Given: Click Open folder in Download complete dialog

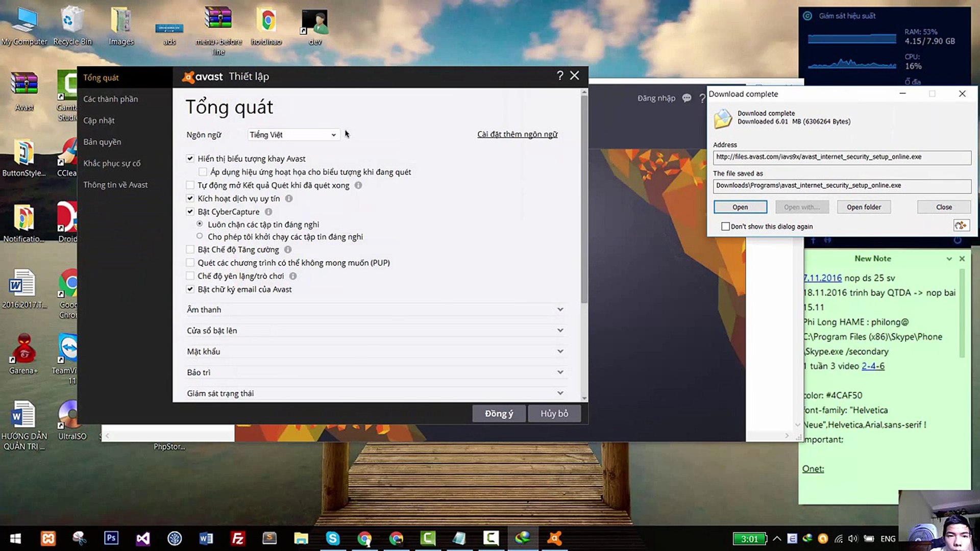Looking at the screenshot, I should pos(864,207).
